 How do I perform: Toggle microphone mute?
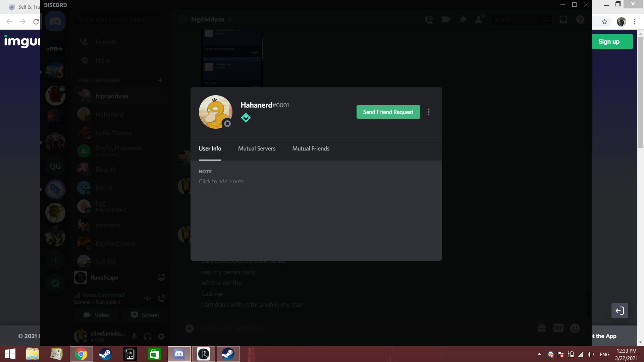click(x=134, y=336)
